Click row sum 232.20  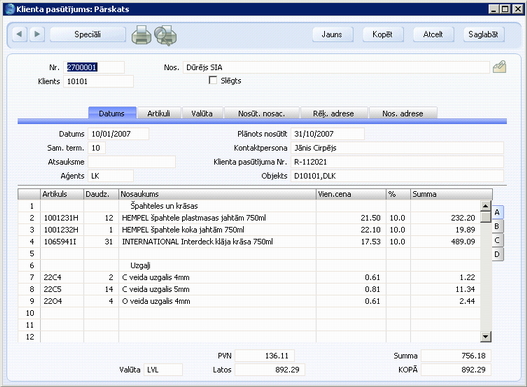(x=463, y=218)
